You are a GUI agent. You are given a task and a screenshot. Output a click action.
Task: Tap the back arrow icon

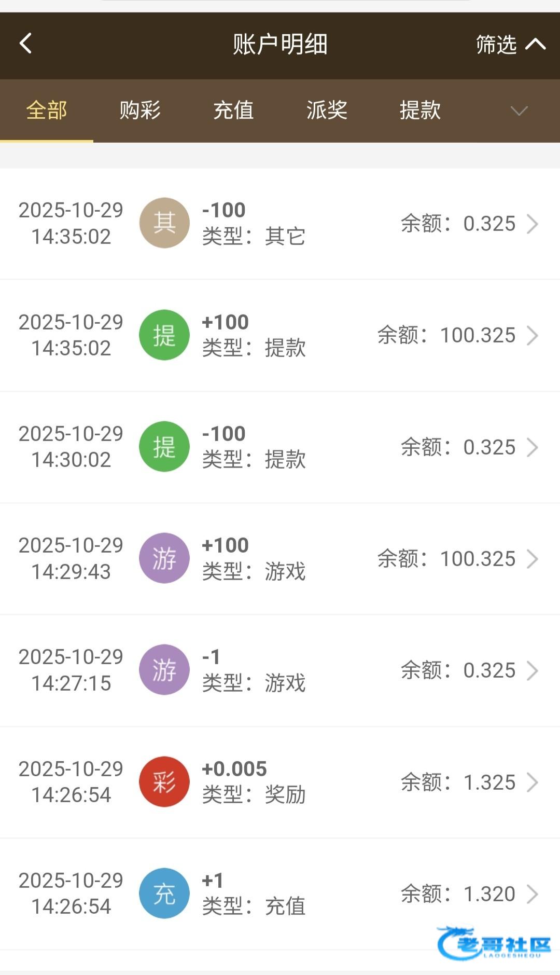click(x=25, y=44)
